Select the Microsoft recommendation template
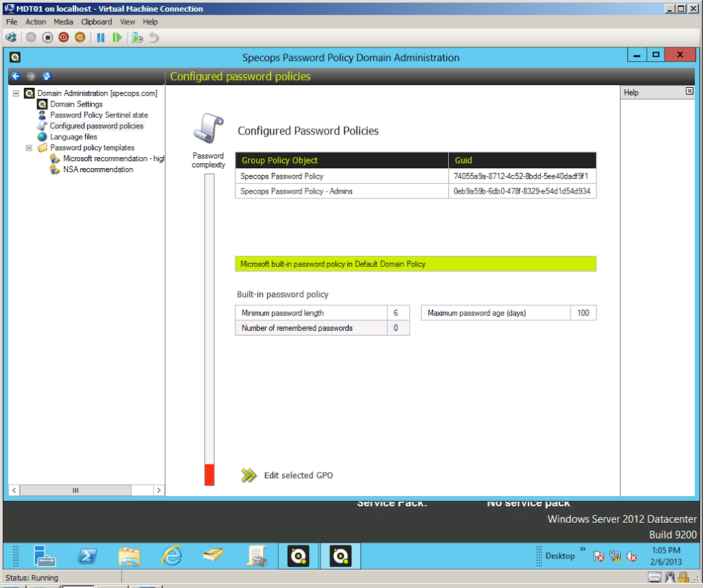Viewport: 703px width, 588px height. tap(114, 158)
